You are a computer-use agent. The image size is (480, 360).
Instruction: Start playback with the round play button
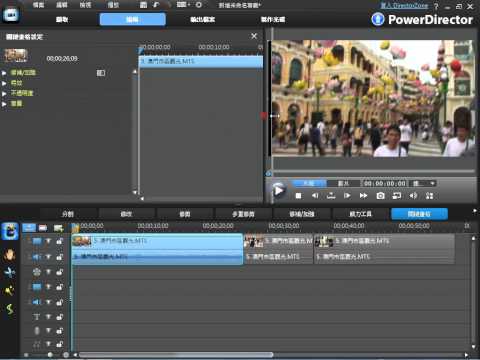pyautogui.click(x=278, y=191)
